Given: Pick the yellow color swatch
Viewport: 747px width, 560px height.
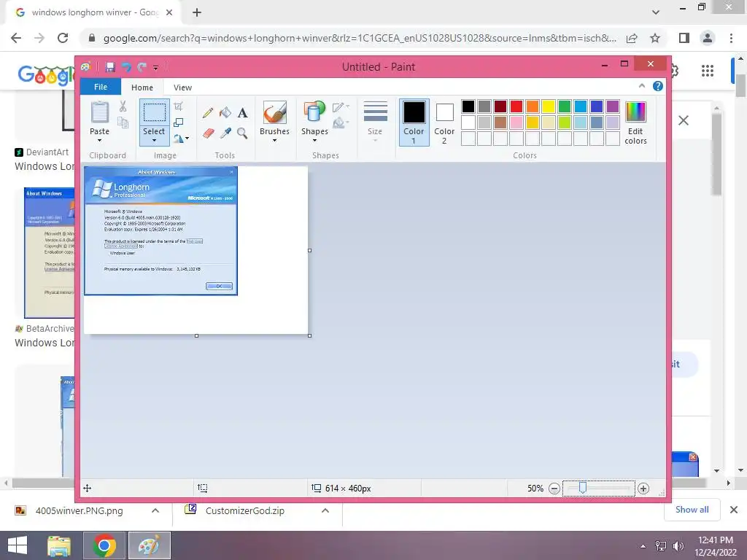Looking at the screenshot, I should [x=549, y=106].
